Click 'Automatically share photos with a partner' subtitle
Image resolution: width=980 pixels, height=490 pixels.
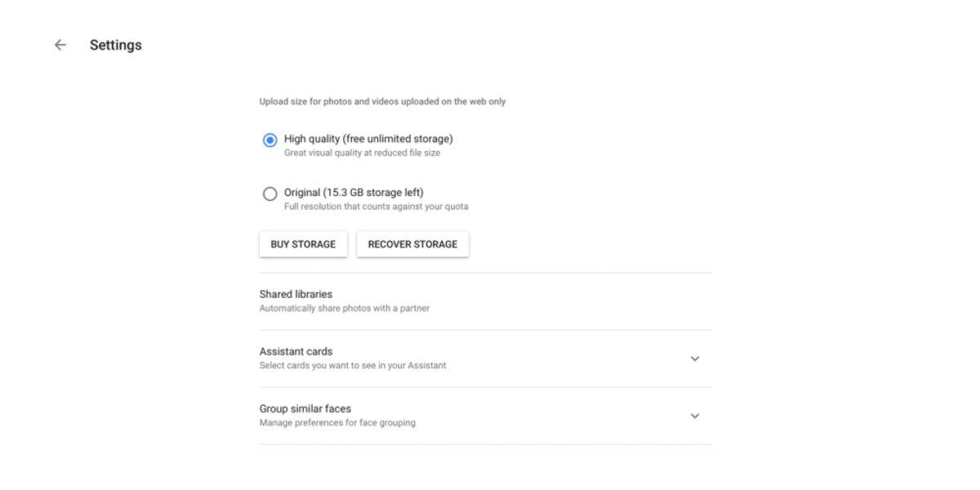click(345, 308)
